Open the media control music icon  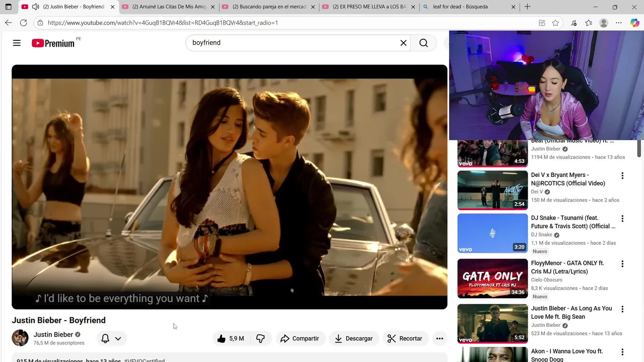(574, 23)
